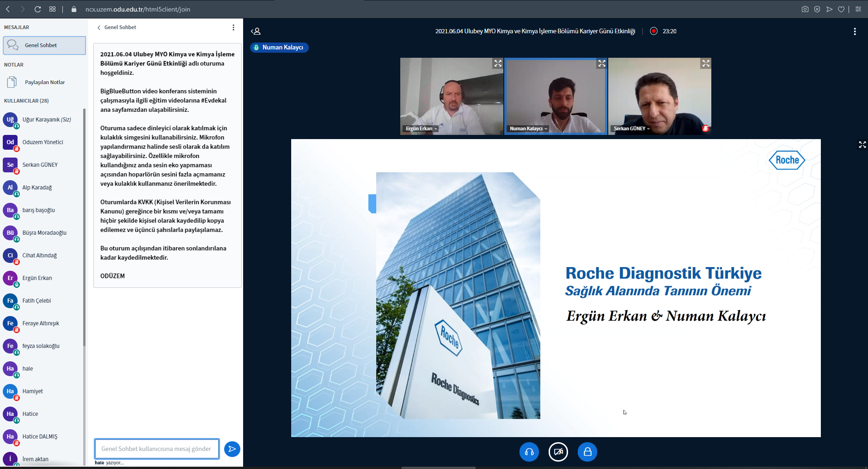Click the Paylaşılan Notlar document icon

(12, 82)
